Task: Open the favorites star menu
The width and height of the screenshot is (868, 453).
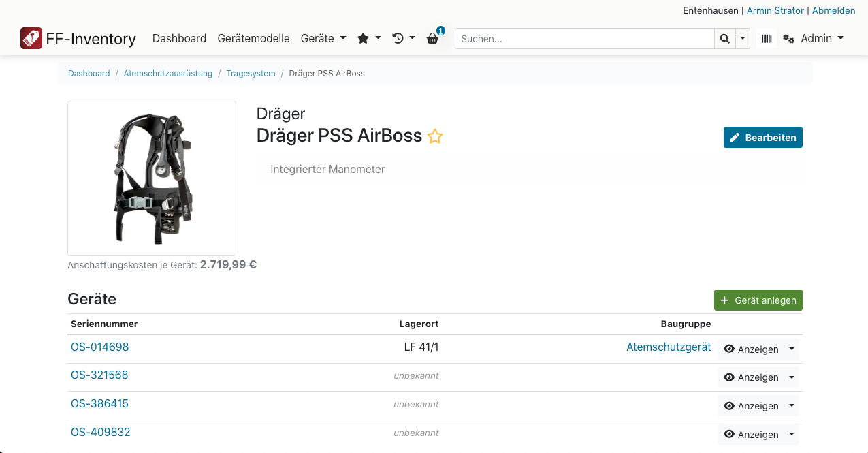Action: 368,39
